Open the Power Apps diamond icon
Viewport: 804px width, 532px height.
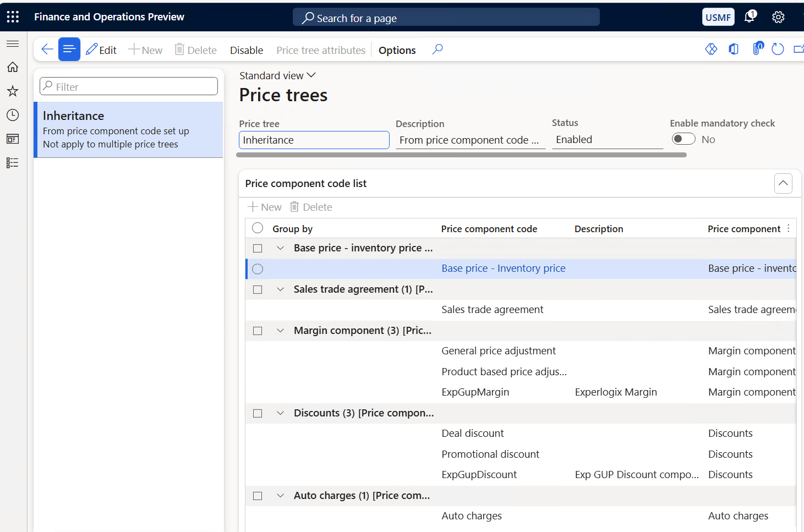point(711,50)
